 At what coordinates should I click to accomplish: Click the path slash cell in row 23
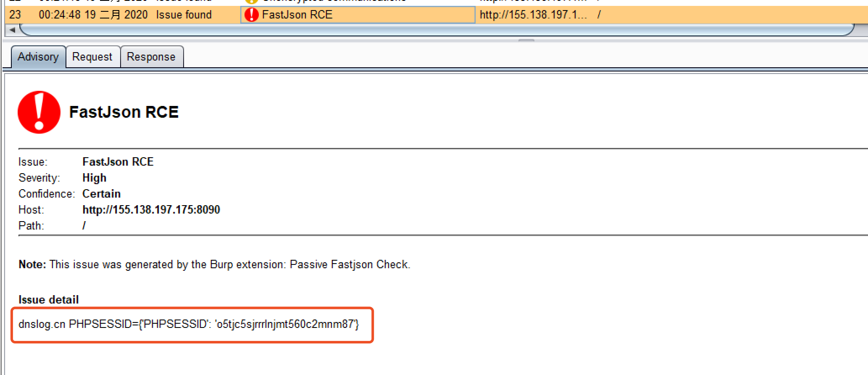click(x=599, y=15)
